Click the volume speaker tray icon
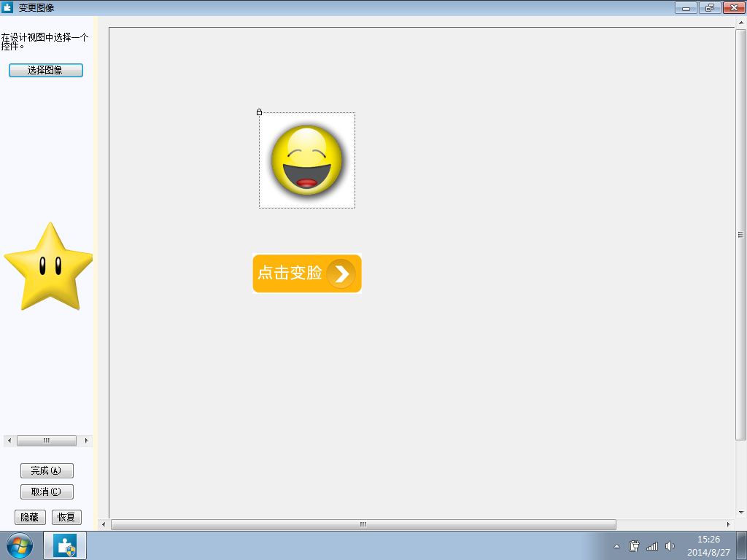Image resolution: width=747 pixels, height=560 pixels. [670, 546]
